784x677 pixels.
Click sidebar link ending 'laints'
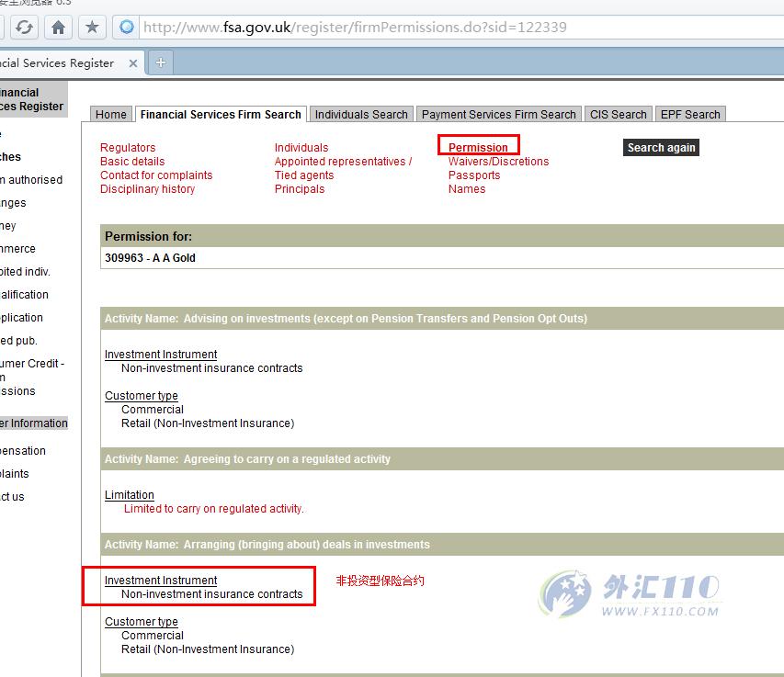click(x=15, y=474)
